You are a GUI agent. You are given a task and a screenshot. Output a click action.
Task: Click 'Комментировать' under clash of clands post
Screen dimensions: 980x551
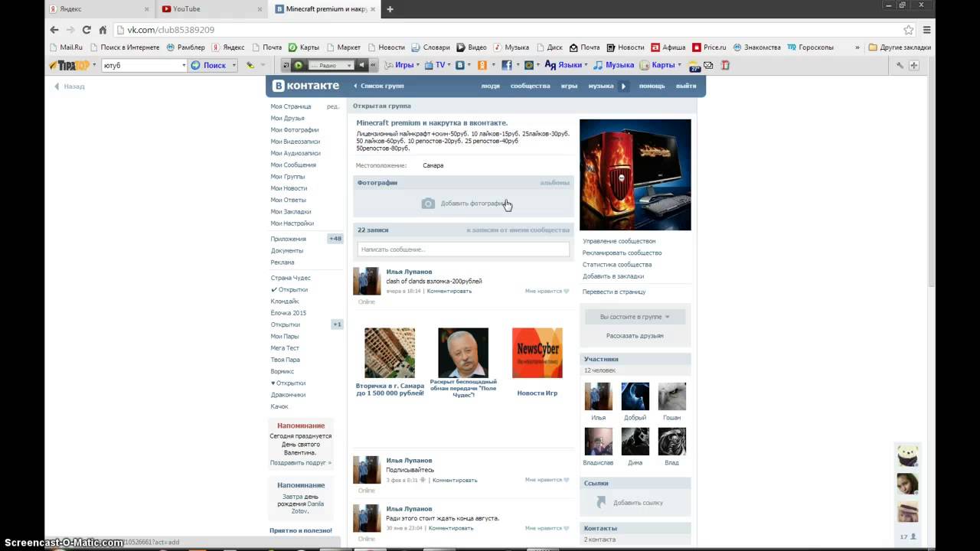pos(449,291)
